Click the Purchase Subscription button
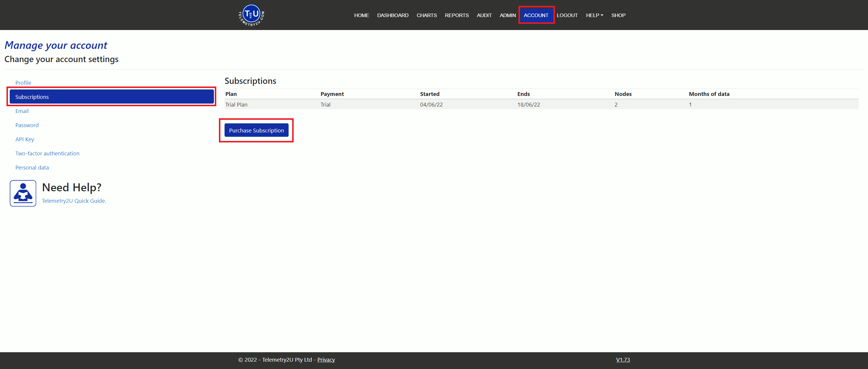The width and height of the screenshot is (868, 369). click(256, 130)
